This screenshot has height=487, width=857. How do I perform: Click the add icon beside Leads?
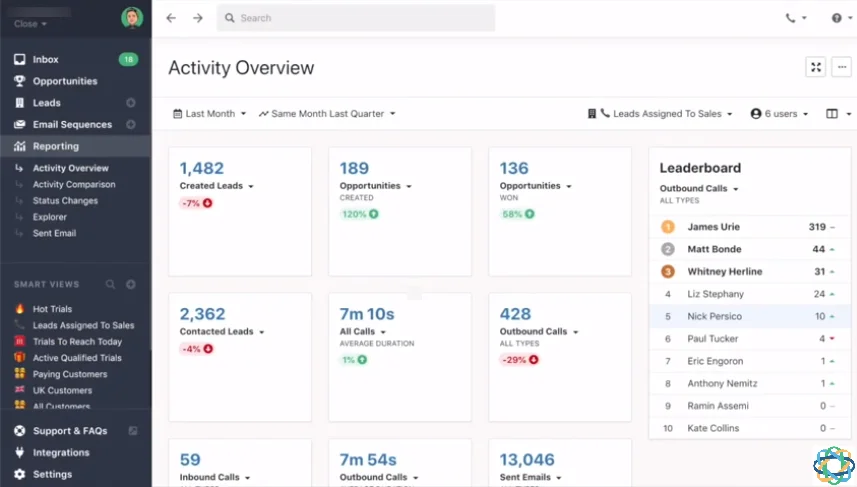click(x=131, y=103)
